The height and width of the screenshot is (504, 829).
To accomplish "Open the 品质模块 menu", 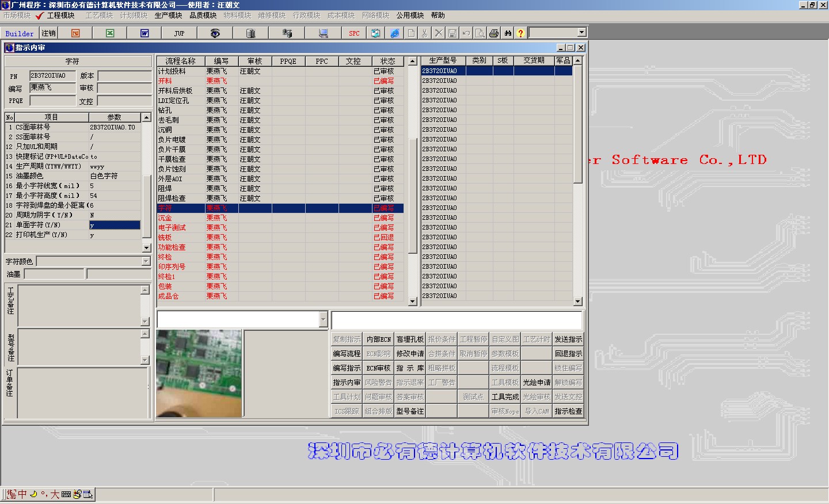I will (203, 16).
